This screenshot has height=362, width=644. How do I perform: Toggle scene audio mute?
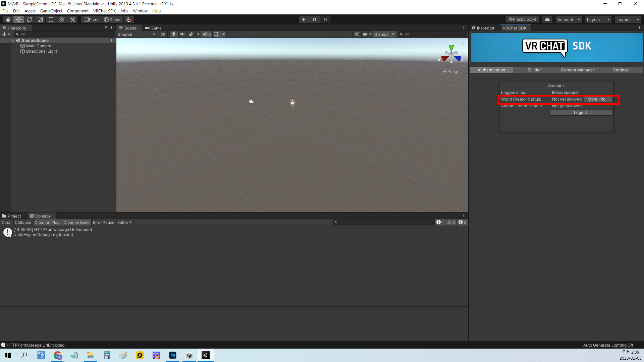click(x=182, y=34)
